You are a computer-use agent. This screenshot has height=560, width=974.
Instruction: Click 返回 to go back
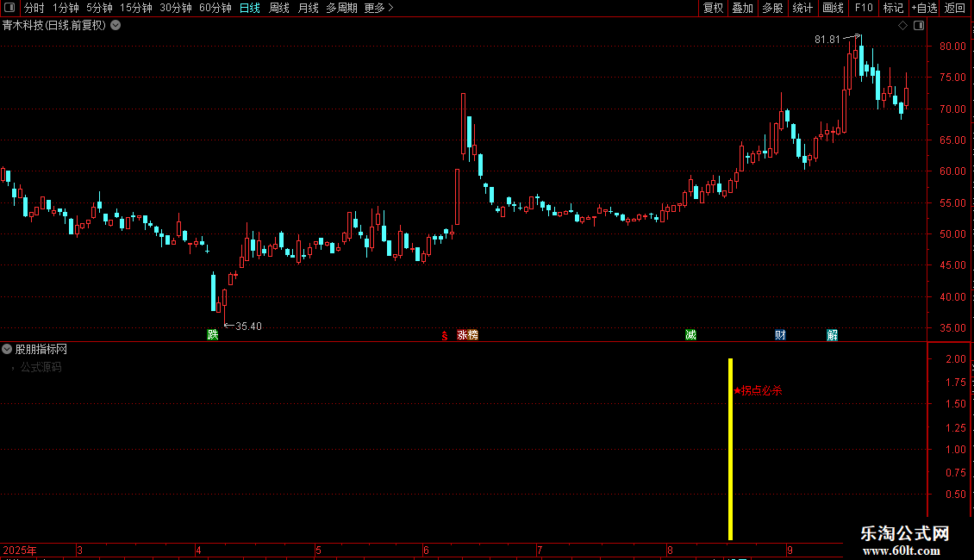click(x=955, y=8)
